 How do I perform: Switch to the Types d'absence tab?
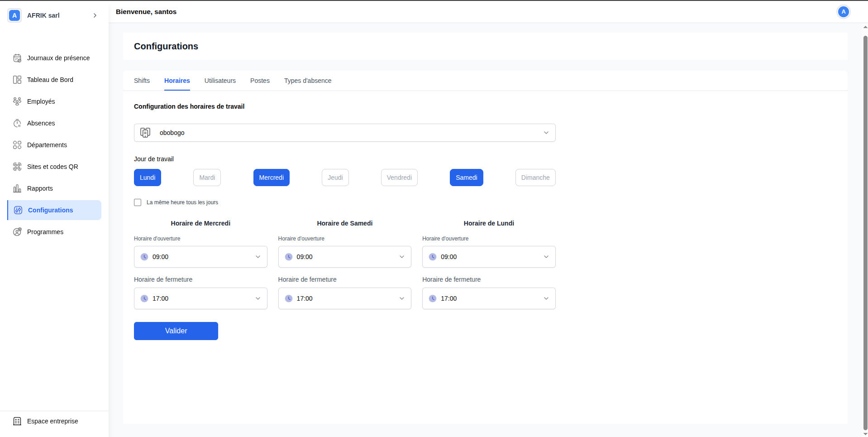(x=308, y=81)
